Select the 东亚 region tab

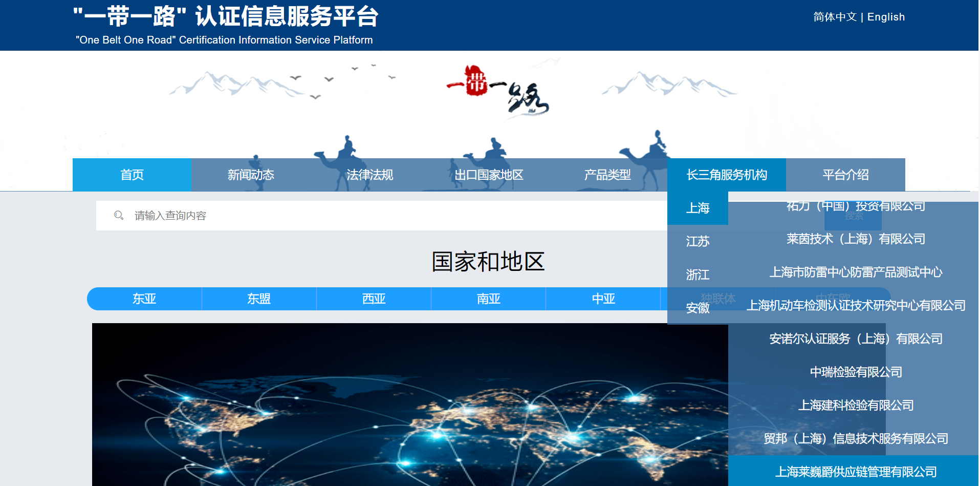[144, 299]
